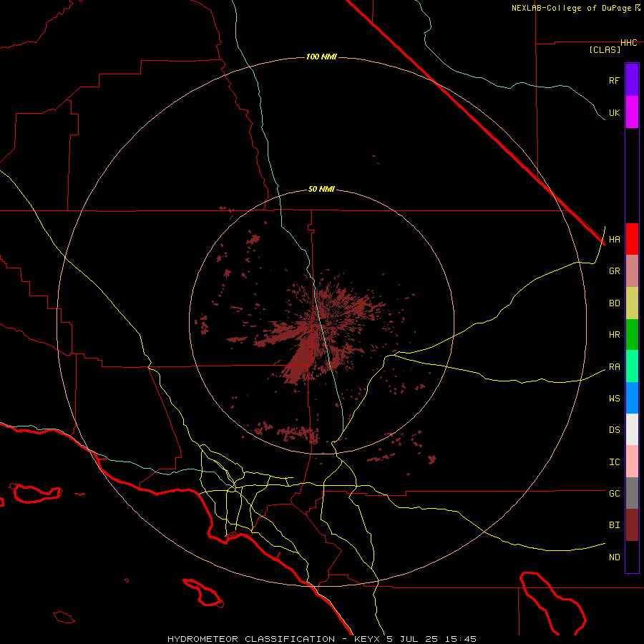
Task: Click the red HA legend swatch
Action: [632, 239]
